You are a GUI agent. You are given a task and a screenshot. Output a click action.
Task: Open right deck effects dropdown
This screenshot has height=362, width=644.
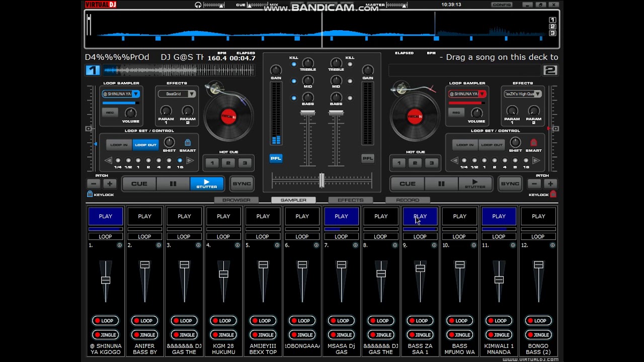click(x=537, y=94)
